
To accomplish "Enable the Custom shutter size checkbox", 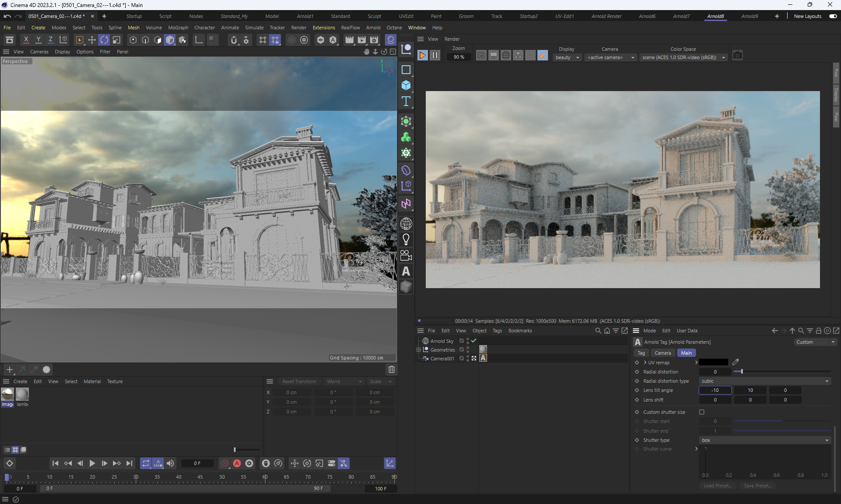I will 702,412.
